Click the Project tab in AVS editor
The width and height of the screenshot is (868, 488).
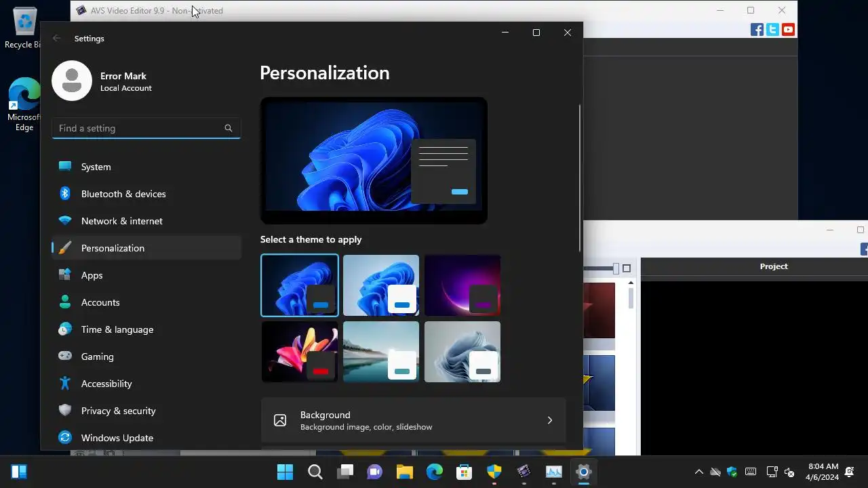(x=774, y=266)
